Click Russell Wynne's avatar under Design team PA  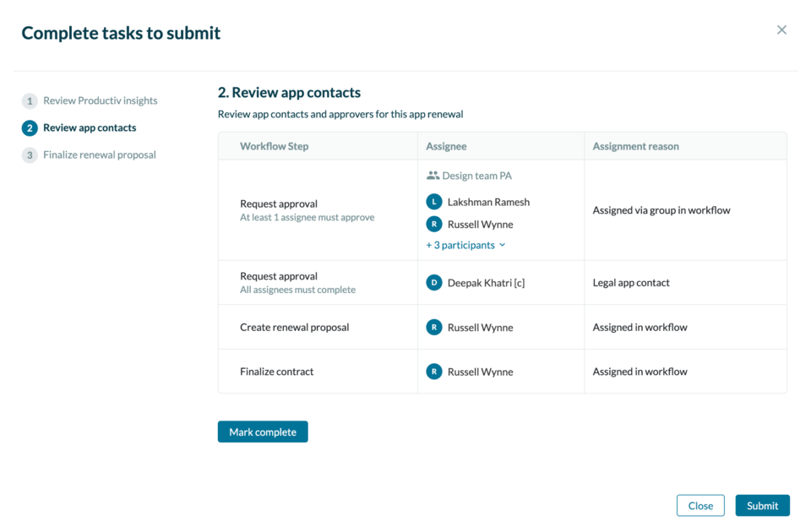[x=434, y=224]
